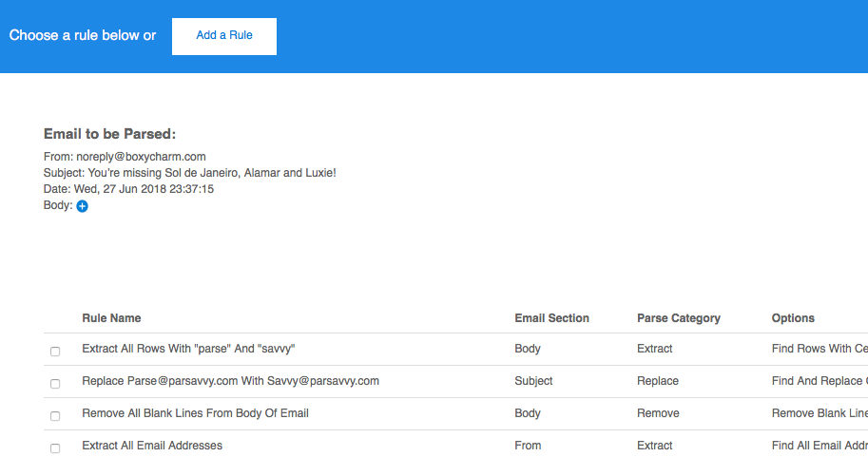The height and width of the screenshot is (457, 868).
Task: Tick the Replace Parse@parsavvy.com rule checkbox
Action: pos(55,384)
